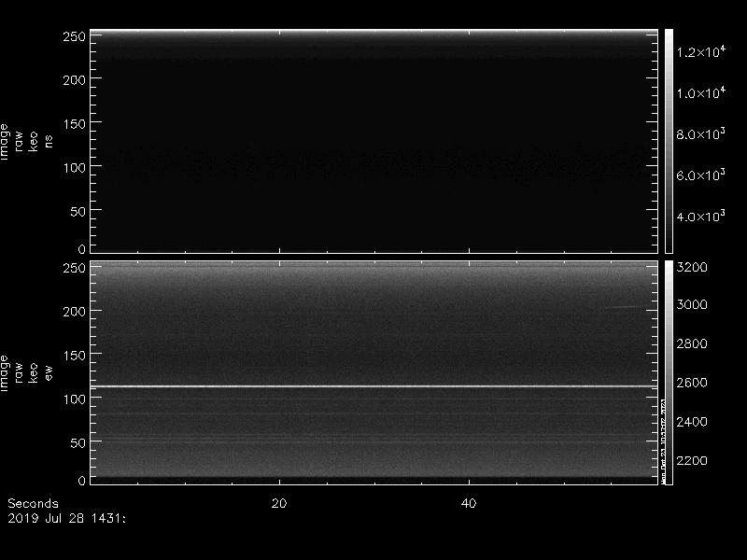Click tick label 50 on ns keogram
This screenshot has height=560, width=747.
point(78,212)
